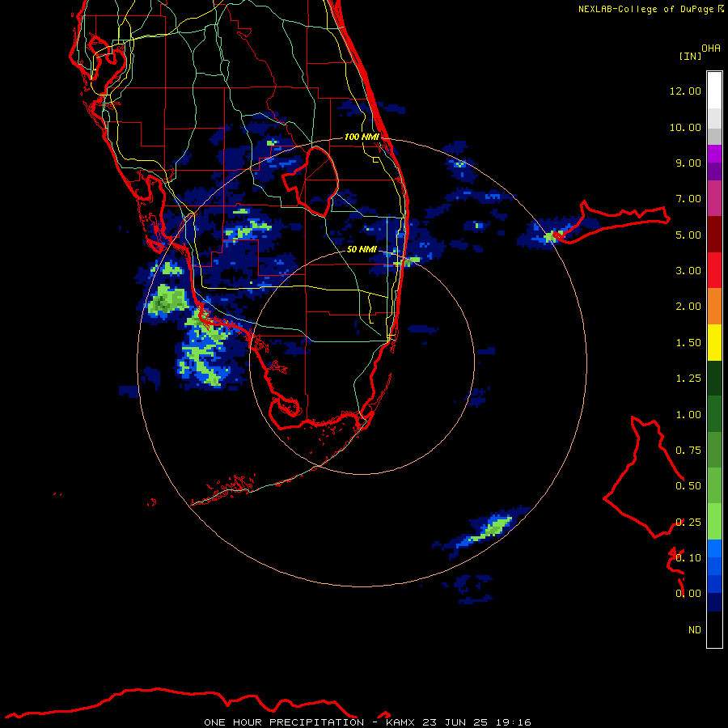Viewport: 728px width, 728px height.
Task: Click the NEXLAB-College of DuPage credit text
Action: 645,9
